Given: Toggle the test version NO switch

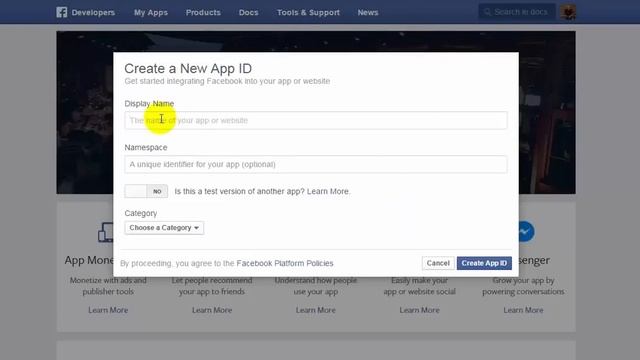Looking at the screenshot, I should [146, 191].
